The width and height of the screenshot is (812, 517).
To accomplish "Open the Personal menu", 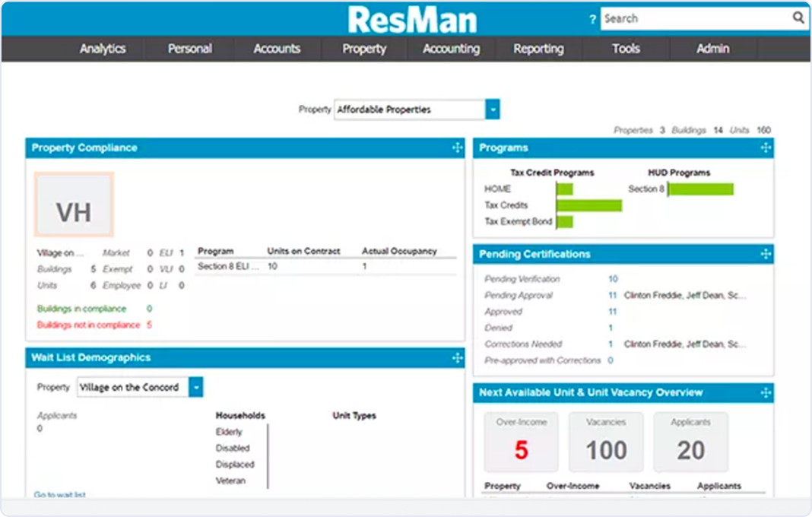I will coord(189,49).
